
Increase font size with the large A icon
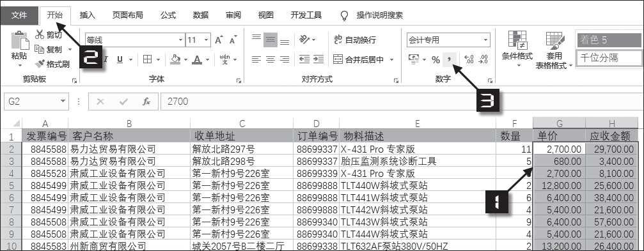(219, 40)
